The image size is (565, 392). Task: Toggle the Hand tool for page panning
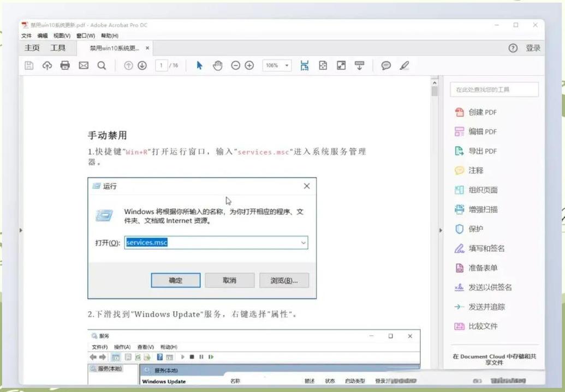click(x=217, y=65)
